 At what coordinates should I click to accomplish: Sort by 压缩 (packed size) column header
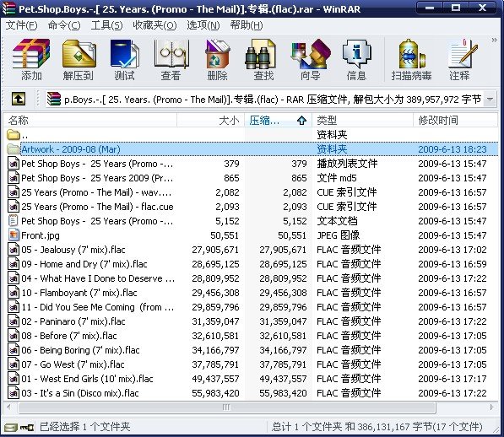278,121
